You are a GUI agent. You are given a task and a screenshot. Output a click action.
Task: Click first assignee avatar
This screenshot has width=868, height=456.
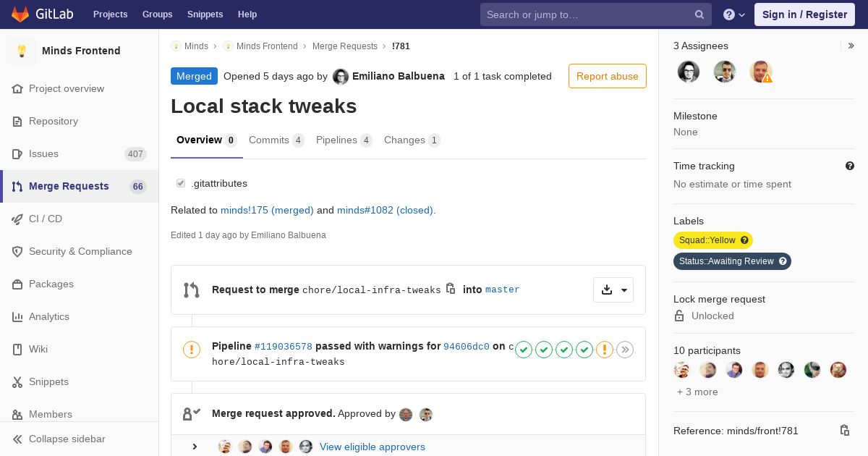689,72
